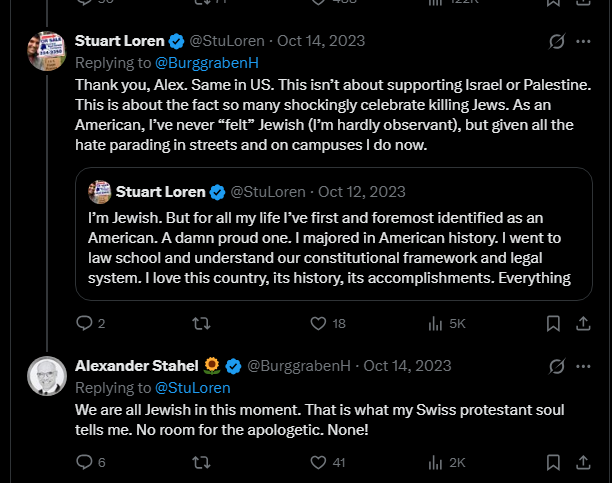Open the @BurggrabenH mention link

point(207,63)
